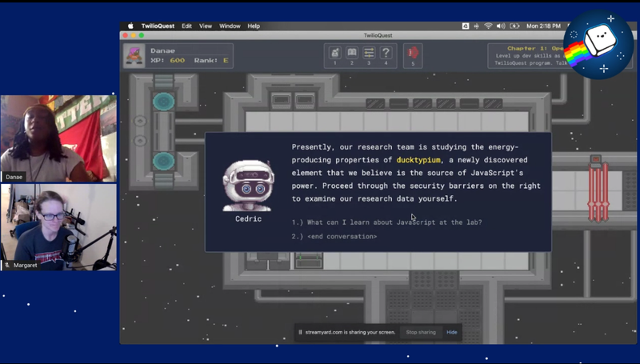Click the Google Drive icon in menu bar
This screenshot has height=364, width=640.
point(466,26)
